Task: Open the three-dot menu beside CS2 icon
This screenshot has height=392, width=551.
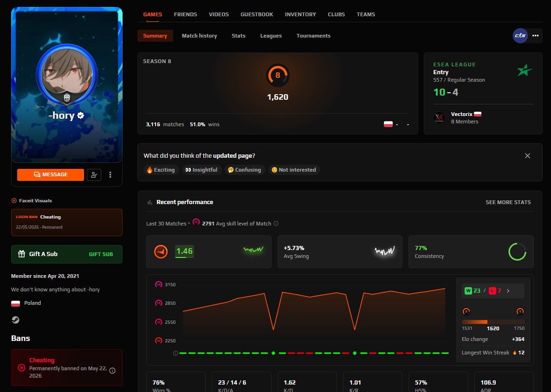Action: pos(535,35)
